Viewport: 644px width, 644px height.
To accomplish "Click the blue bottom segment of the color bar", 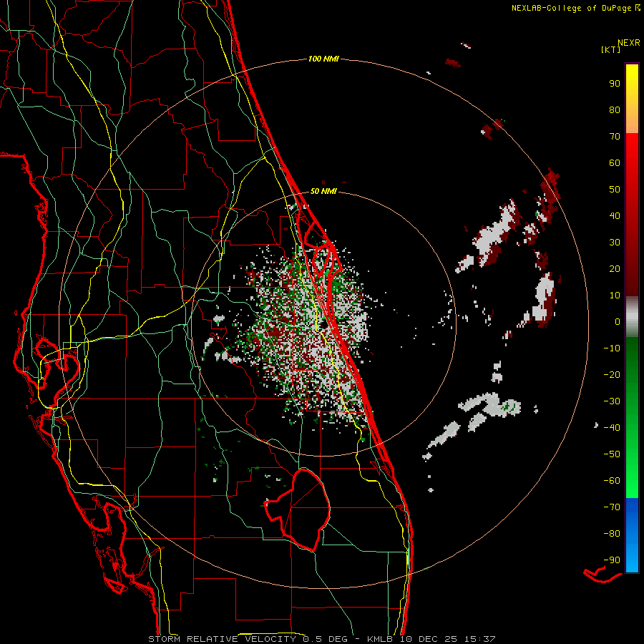I will [632, 535].
